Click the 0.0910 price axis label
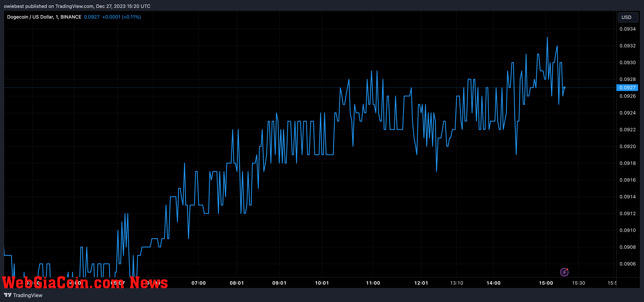The image size is (644, 302). point(627,230)
